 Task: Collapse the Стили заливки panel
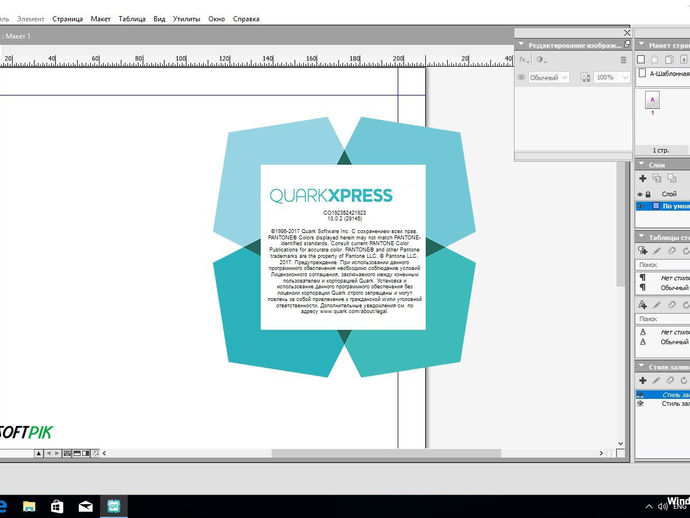click(642, 366)
